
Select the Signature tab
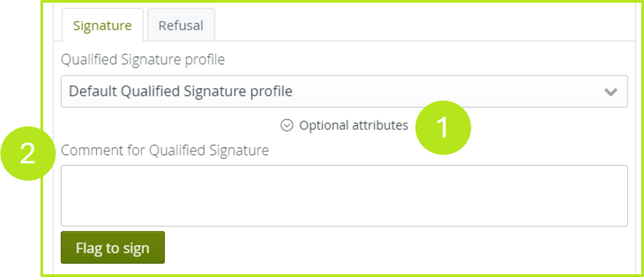[102, 25]
